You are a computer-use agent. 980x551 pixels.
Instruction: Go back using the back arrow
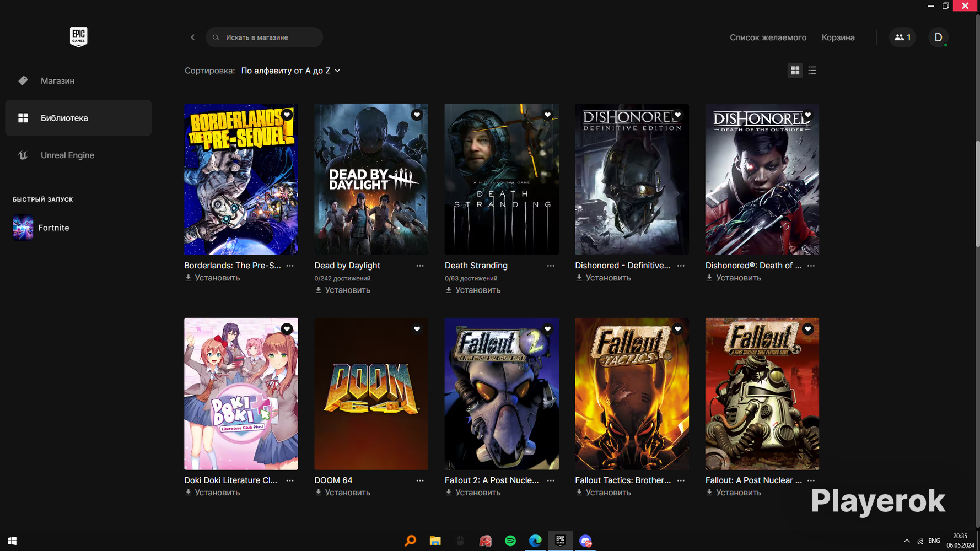click(x=192, y=37)
